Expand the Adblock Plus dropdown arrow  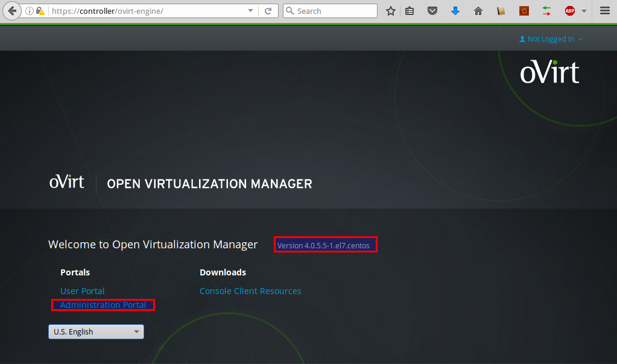click(x=584, y=11)
